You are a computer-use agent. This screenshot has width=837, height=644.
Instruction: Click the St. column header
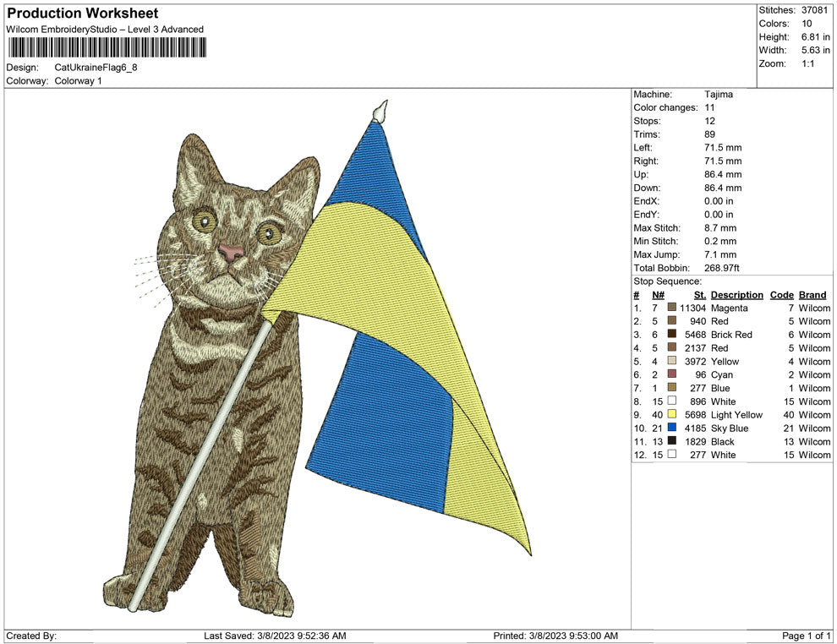coord(700,295)
